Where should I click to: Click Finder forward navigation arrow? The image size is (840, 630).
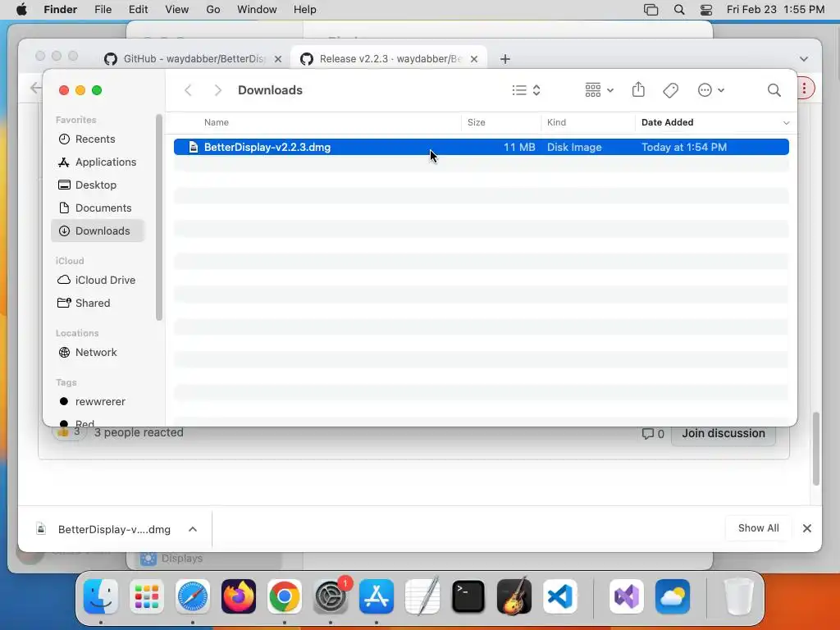217,90
